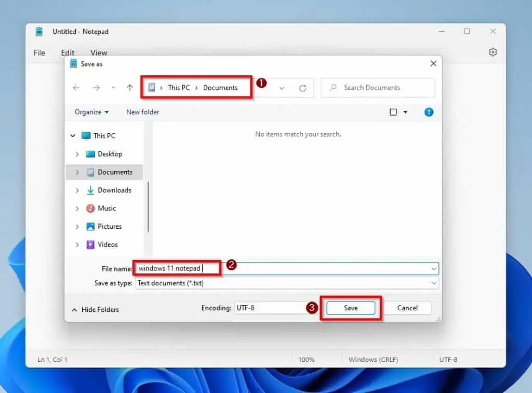Click the Search Documents field
The height and width of the screenshot is (393, 532).
point(378,88)
